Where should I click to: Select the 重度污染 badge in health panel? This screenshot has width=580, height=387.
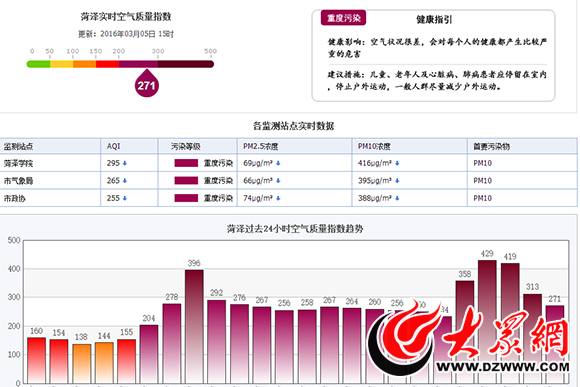point(343,18)
